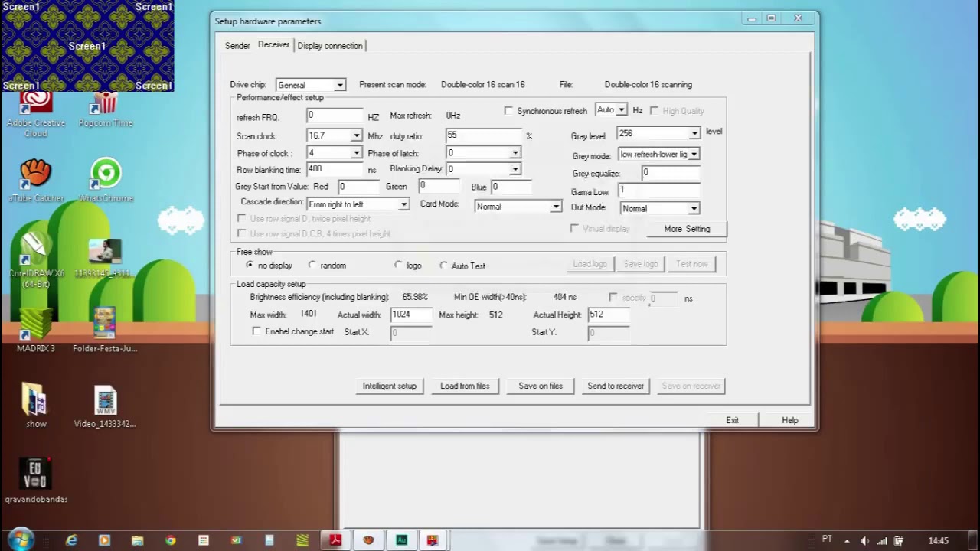Choose the 'logo' free show option

point(398,265)
